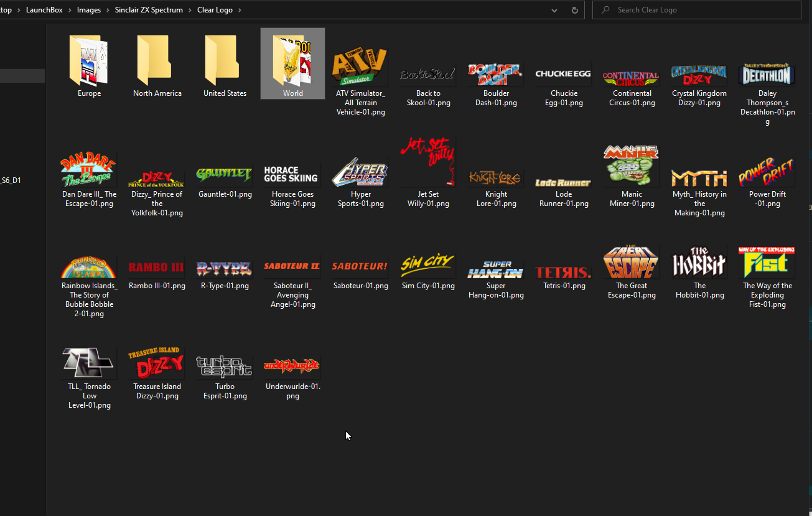The width and height of the screenshot is (812, 516).
Task: Expand chevron after Images breadcrumb
Action: (x=108, y=10)
